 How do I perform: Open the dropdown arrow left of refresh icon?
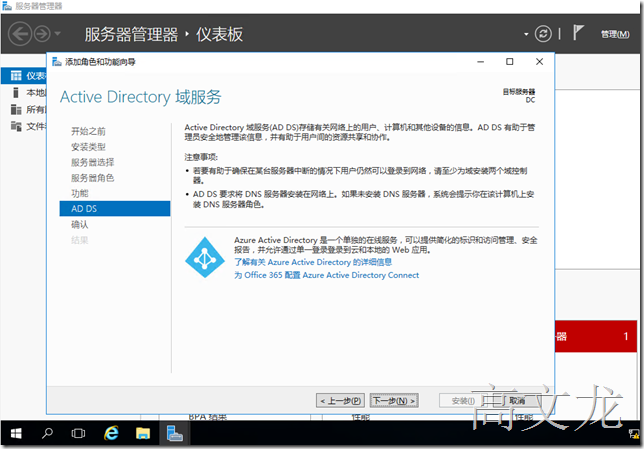coord(526,34)
